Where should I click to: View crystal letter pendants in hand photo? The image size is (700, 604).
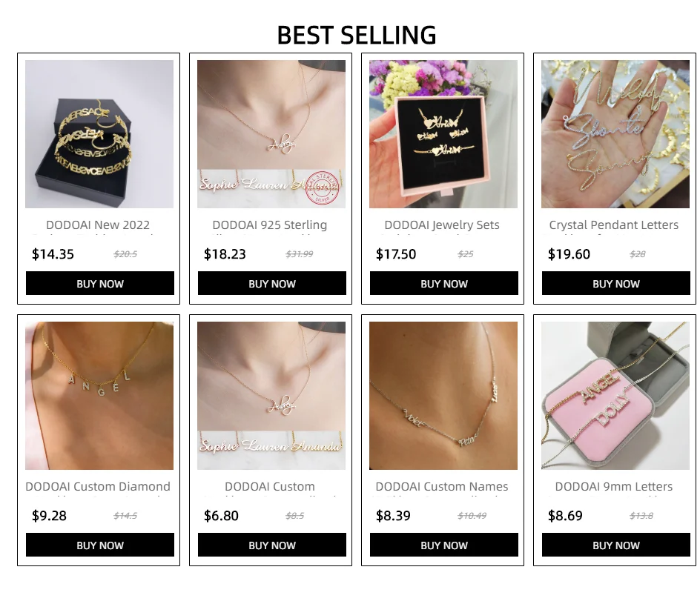pyautogui.click(x=615, y=134)
